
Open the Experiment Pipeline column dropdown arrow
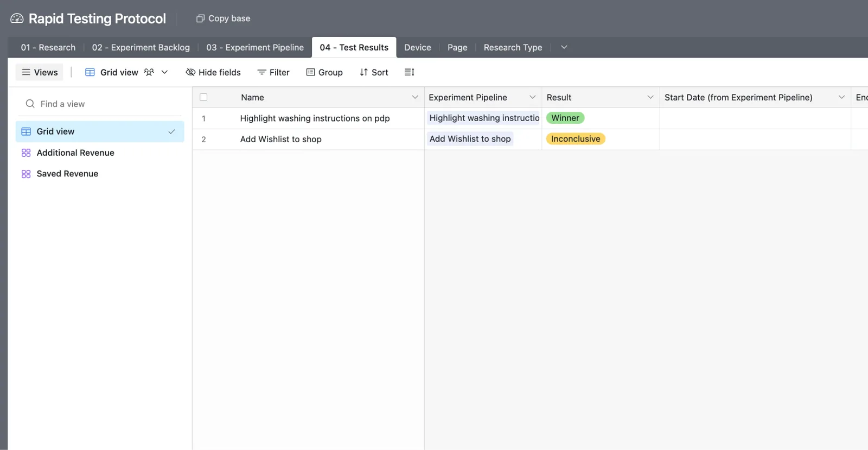(533, 97)
